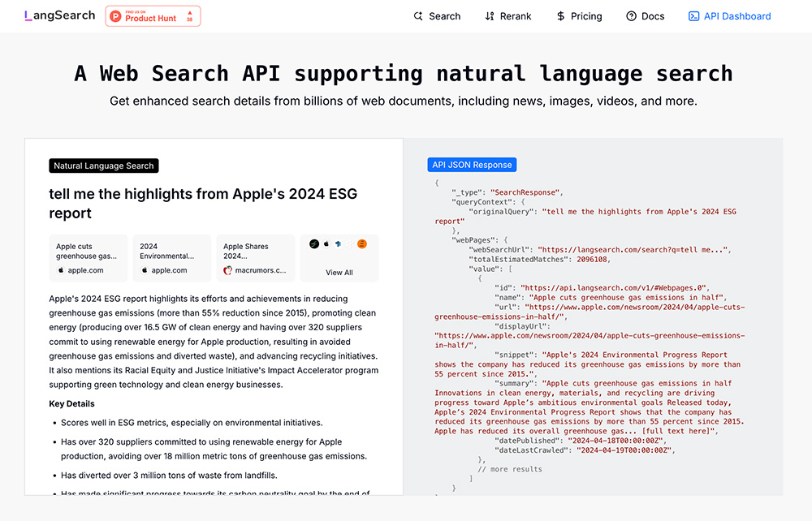The image size is (812, 521).
Task: Click the main headline 'A Web Search API...'
Action: 404,73
